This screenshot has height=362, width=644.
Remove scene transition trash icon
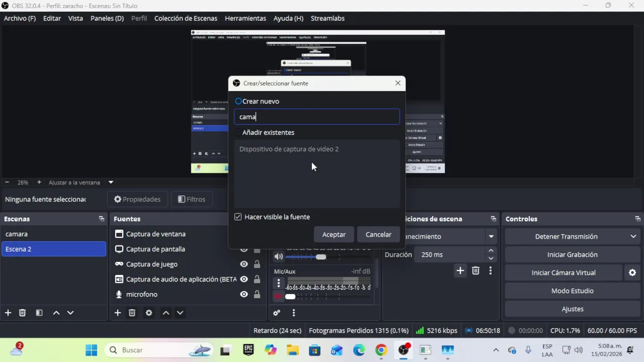(x=475, y=271)
